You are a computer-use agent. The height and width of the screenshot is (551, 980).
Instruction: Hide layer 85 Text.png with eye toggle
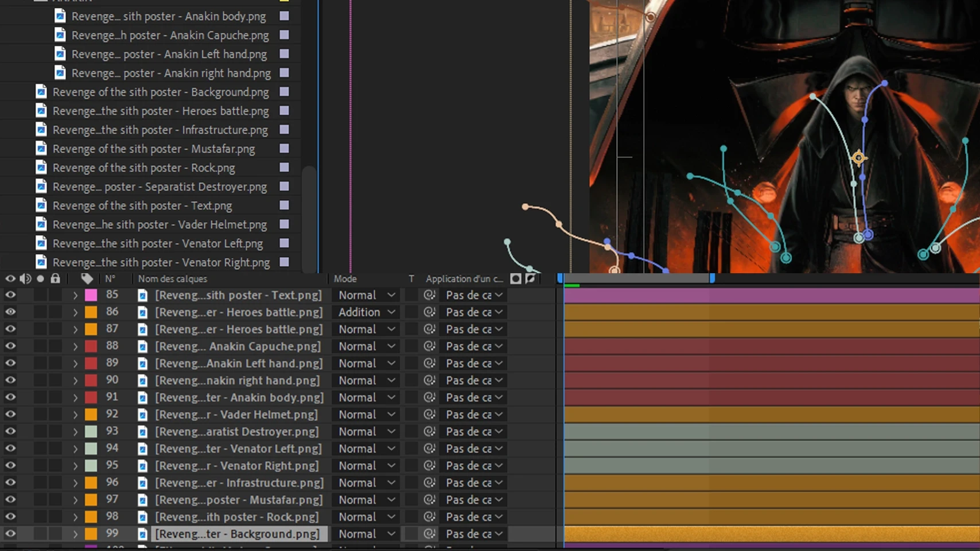coord(10,295)
